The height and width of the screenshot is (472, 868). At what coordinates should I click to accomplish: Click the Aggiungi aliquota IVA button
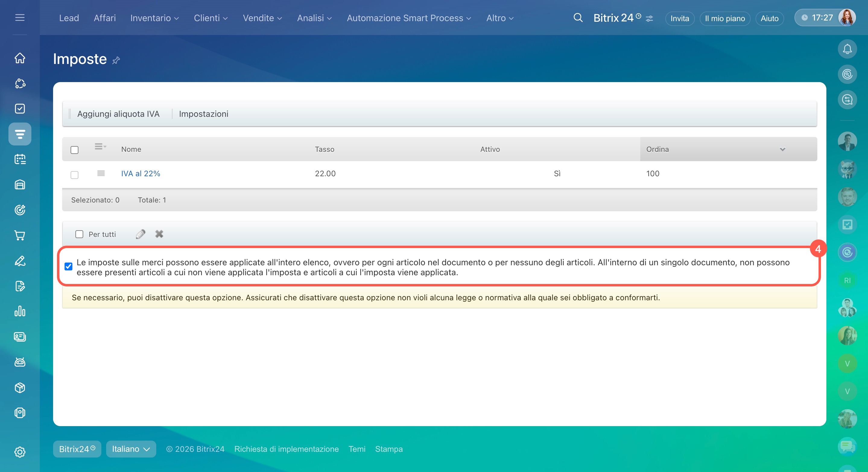[118, 114]
